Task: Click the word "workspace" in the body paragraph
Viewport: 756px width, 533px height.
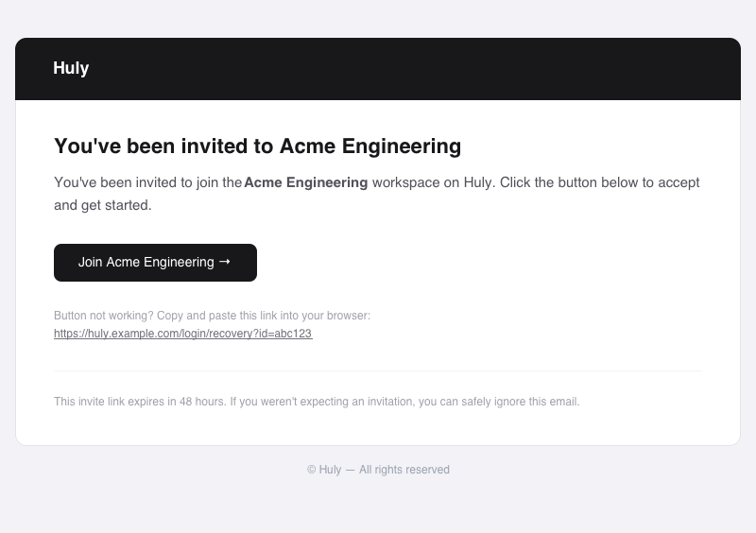Action: [x=405, y=182]
